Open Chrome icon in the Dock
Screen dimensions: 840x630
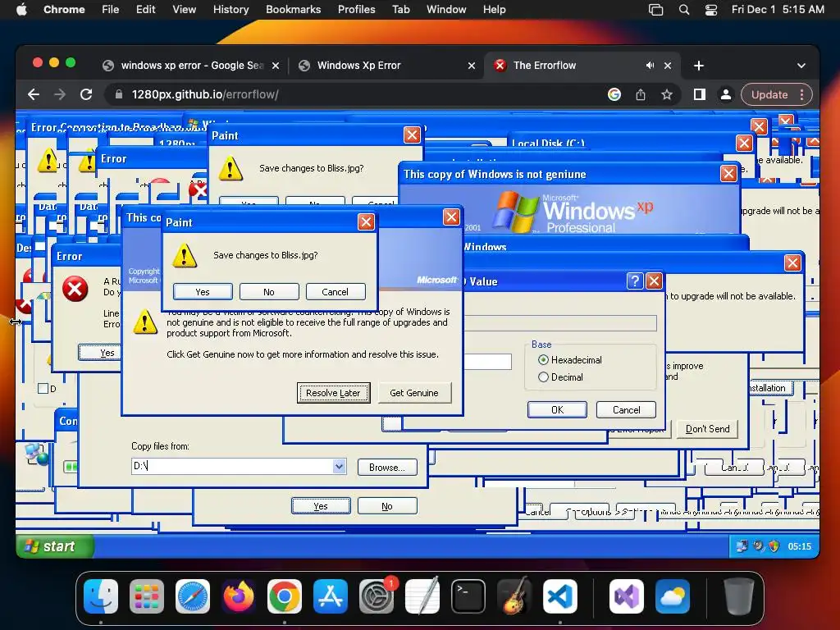(285, 596)
